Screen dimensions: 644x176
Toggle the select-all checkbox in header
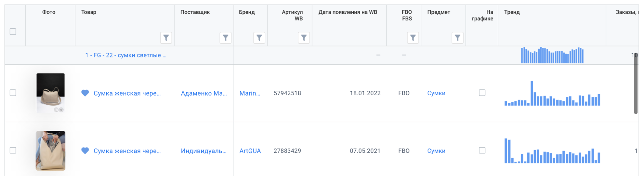13,32
